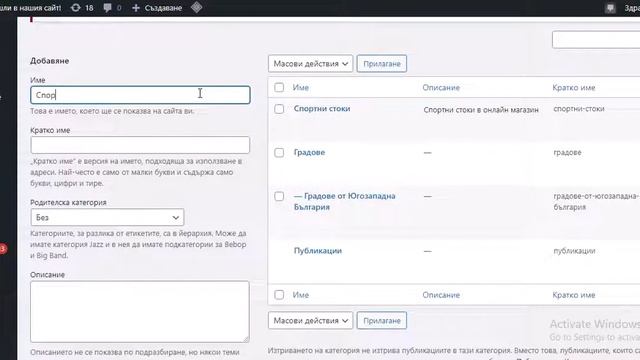Viewport: 640px width, 360px height.
Task: Toggle the select-all checkbox in table header
Action: (x=279, y=87)
